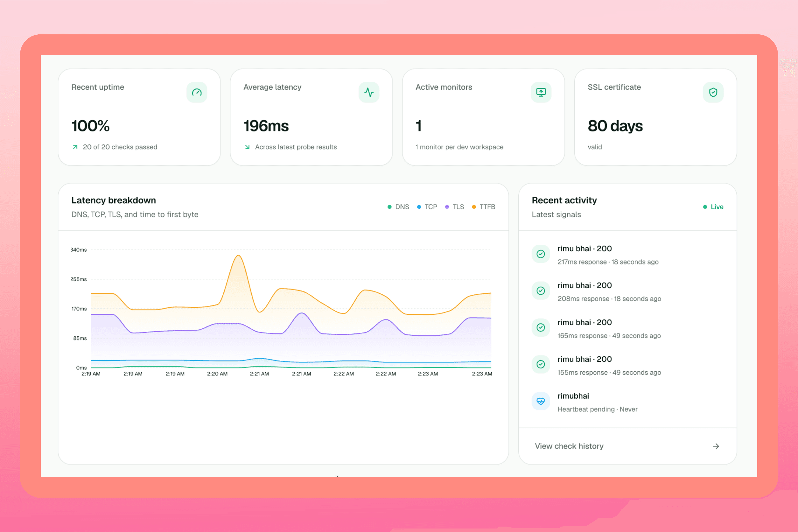Click 'DNS, TCP, TLS, and time to first byte'
The image size is (798, 532).
[x=135, y=214]
